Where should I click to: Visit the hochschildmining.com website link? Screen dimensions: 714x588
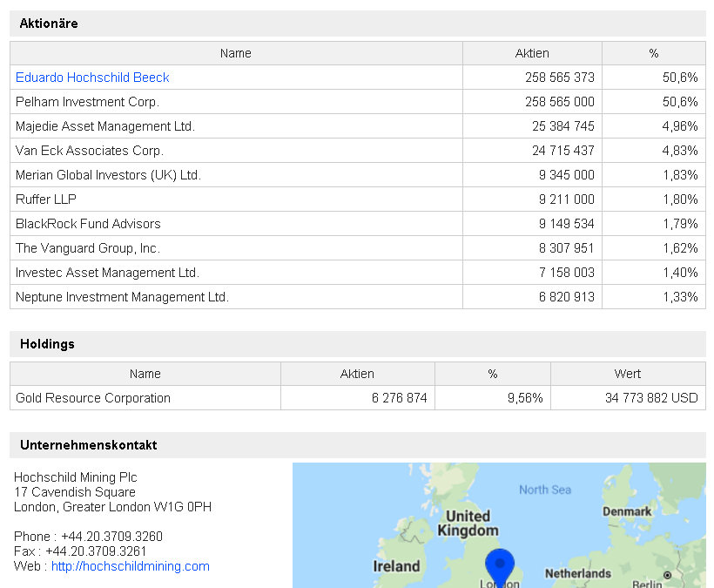click(x=130, y=566)
